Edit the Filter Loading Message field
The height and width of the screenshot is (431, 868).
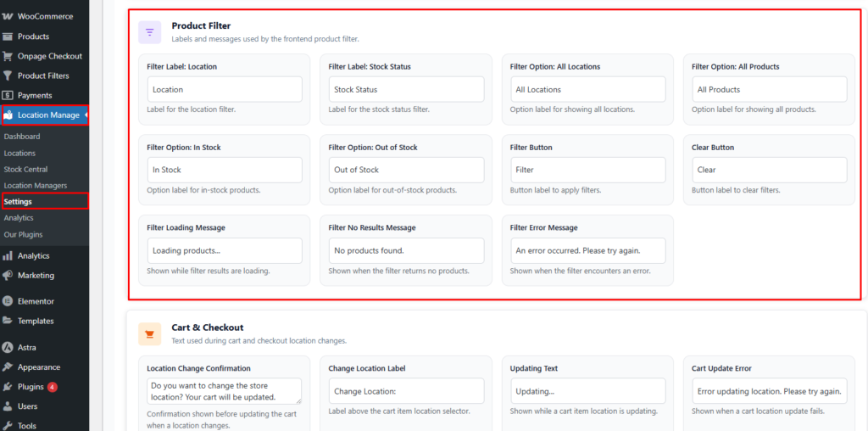[x=224, y=250]
